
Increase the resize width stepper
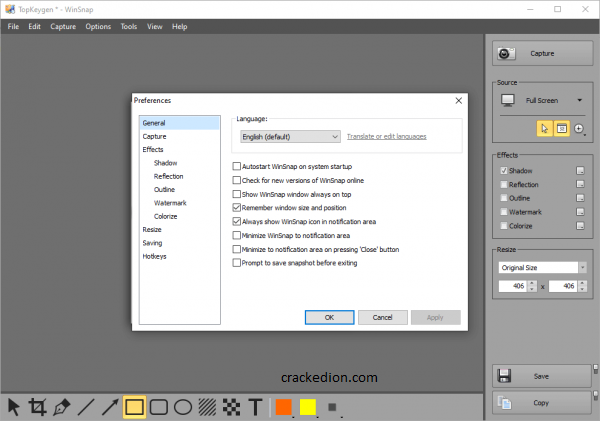(x=532, y=283)
